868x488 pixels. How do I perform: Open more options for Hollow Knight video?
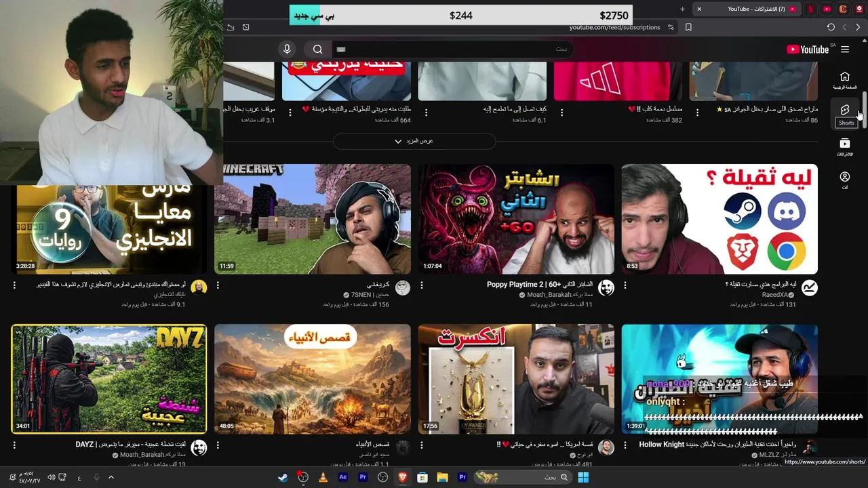625,445
